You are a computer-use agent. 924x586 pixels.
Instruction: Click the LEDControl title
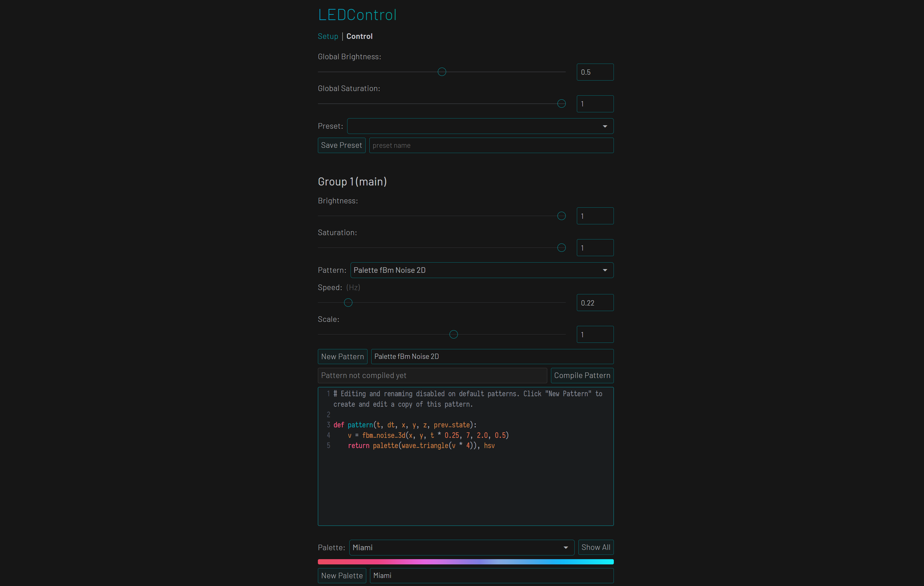(x=357, y=15)
